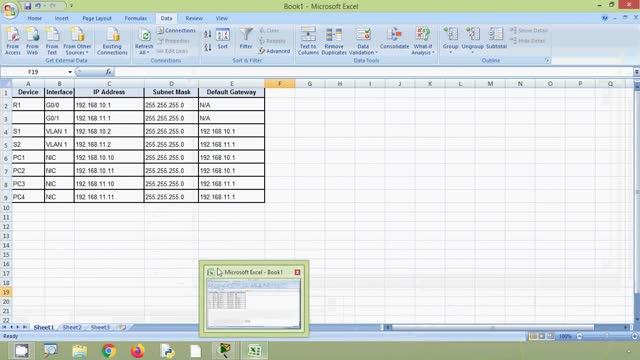640x360 pixels.
Task: Open the Refresh All dropdown
Action: pos(144,41)
